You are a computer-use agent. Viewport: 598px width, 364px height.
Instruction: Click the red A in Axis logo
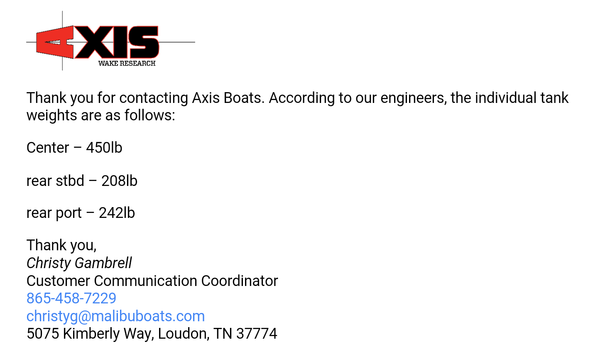tap(55, 42)
